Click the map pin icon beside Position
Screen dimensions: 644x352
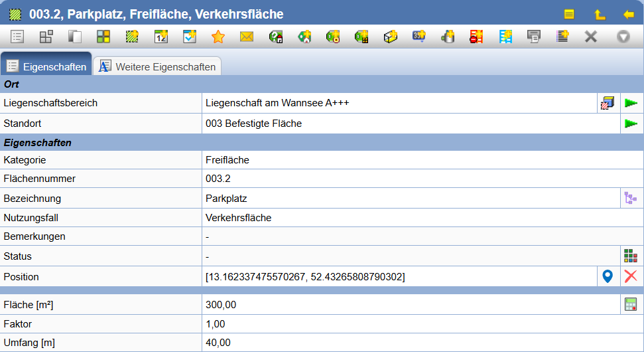pos(607,277)
